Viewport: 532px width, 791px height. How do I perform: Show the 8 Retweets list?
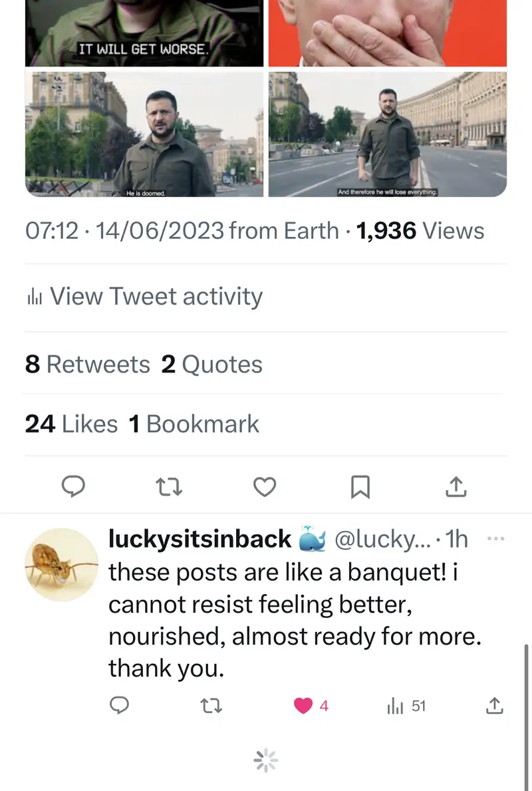click(x=88, y=365)
